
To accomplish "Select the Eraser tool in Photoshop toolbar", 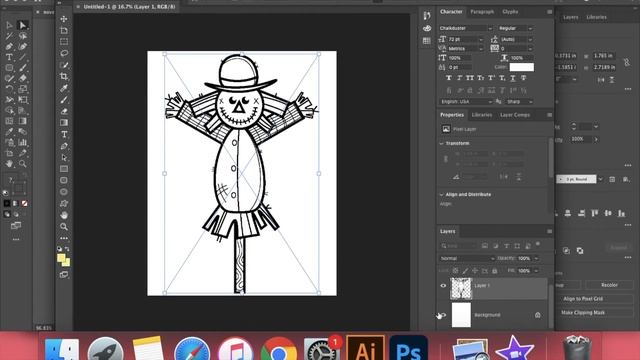I will tap(64, 111).
